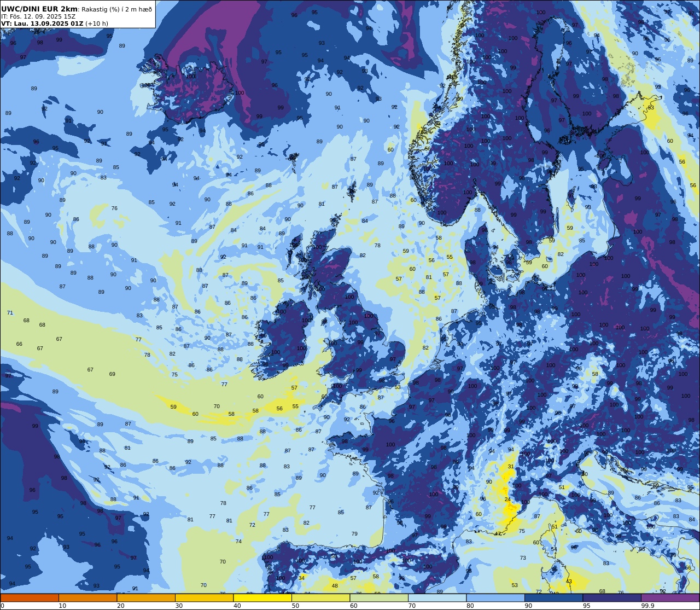Click the bright yellow 40–50 legend segment

pyautogui.click(x=262, y=598)
